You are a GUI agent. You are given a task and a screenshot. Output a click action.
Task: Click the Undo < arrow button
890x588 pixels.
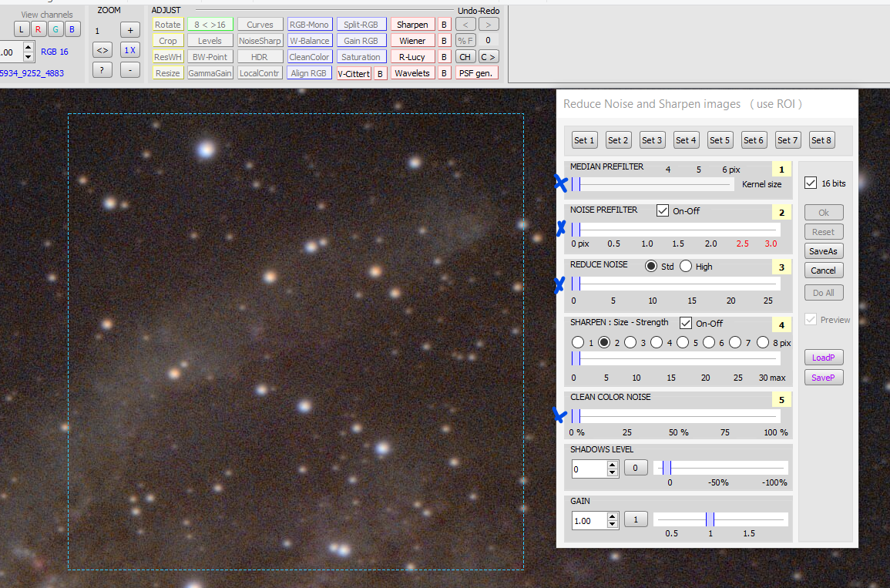tap(465, 25)
